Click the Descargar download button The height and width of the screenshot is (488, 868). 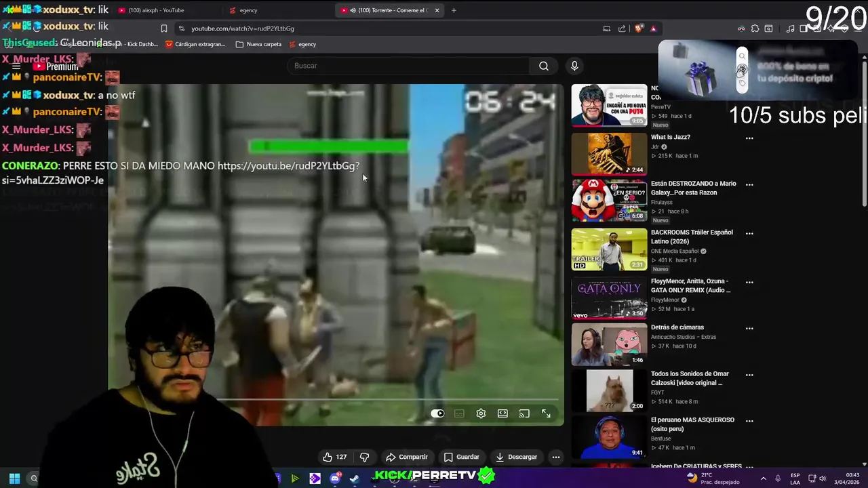pos(516,457)
